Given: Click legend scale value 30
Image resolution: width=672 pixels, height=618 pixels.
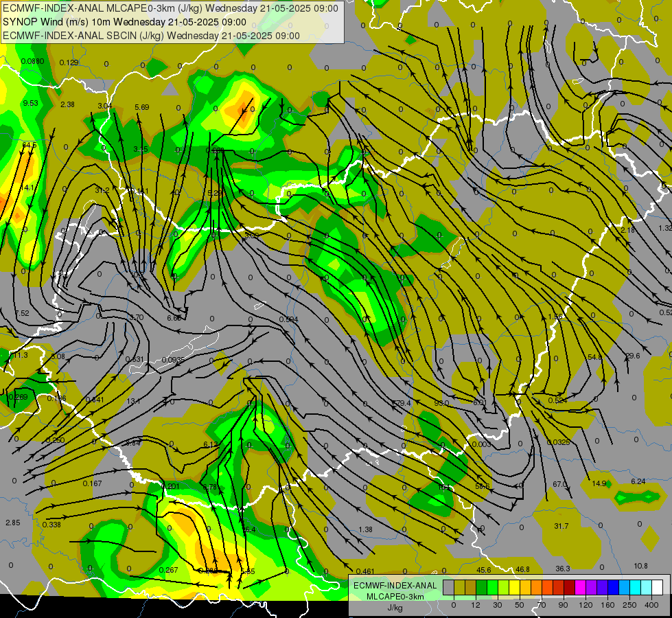Looking at the screenshot, I should [497, 605].
